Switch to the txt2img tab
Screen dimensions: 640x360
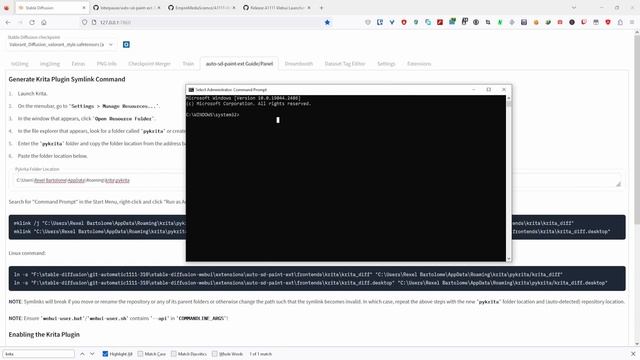pos(20,64)
